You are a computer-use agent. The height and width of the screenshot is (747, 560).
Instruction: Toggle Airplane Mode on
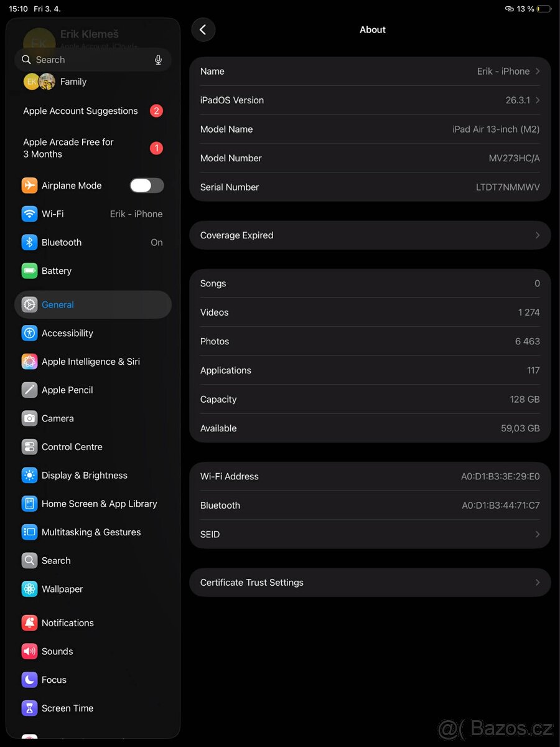147,185
